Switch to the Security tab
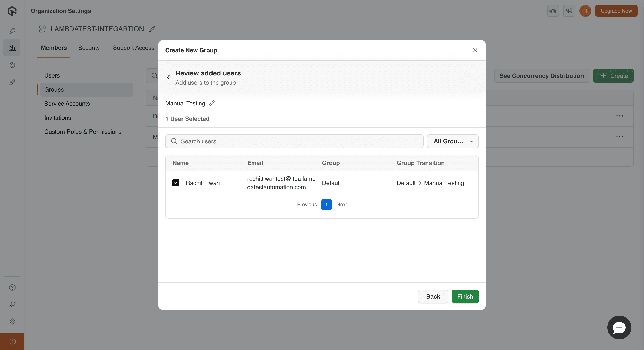 pyautogui.click(x=89, y=48)
